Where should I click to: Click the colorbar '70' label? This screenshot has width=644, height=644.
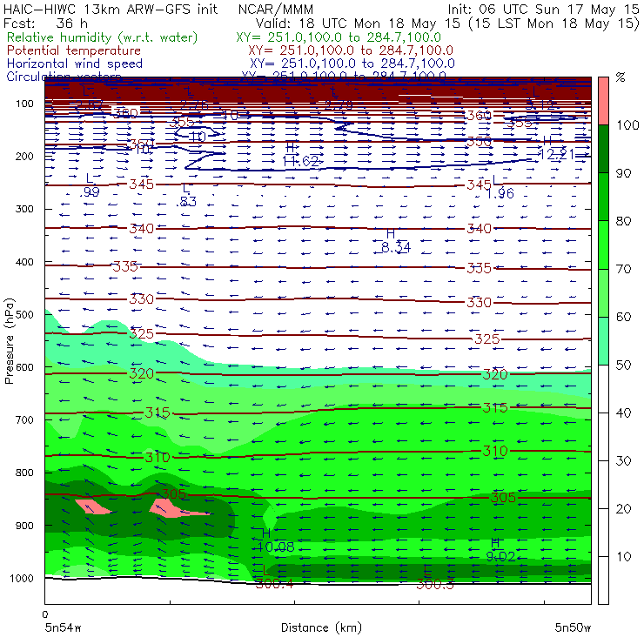tap(623, 269)
